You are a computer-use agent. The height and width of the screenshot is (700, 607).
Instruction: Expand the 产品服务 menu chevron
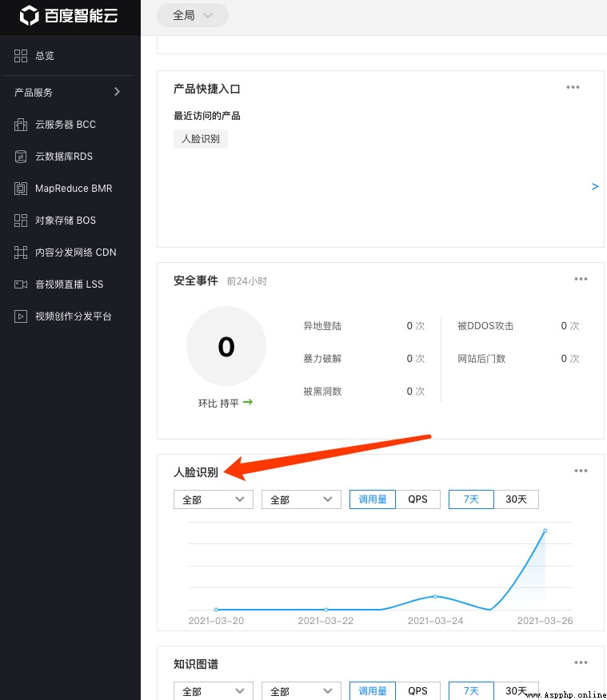pos(117,92)
